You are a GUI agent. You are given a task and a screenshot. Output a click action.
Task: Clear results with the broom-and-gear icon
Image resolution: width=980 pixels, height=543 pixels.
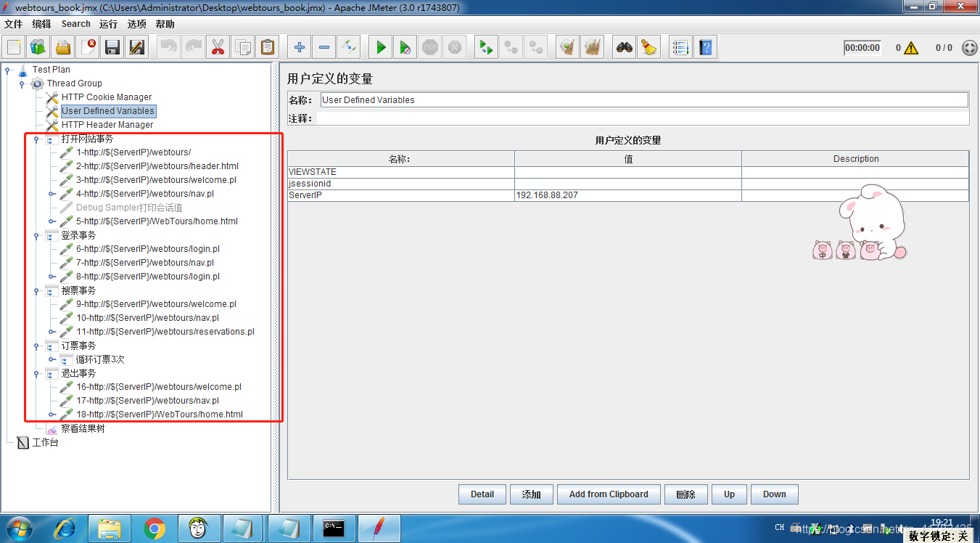coord(568,48)
